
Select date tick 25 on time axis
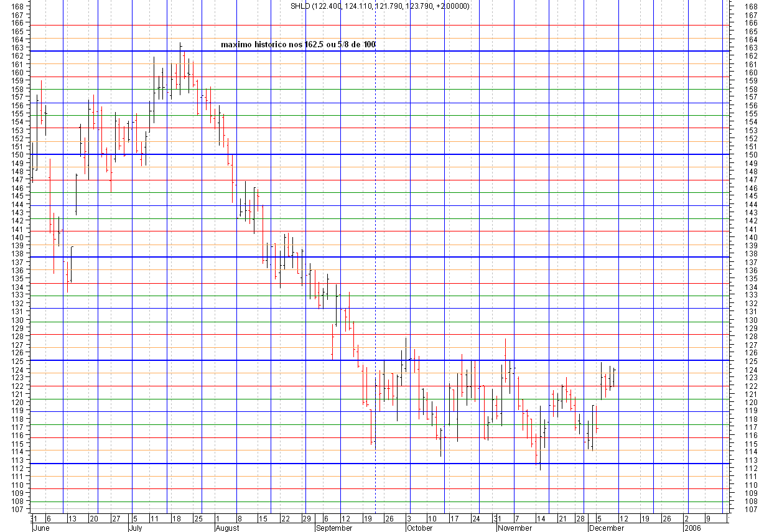point(198,518)
